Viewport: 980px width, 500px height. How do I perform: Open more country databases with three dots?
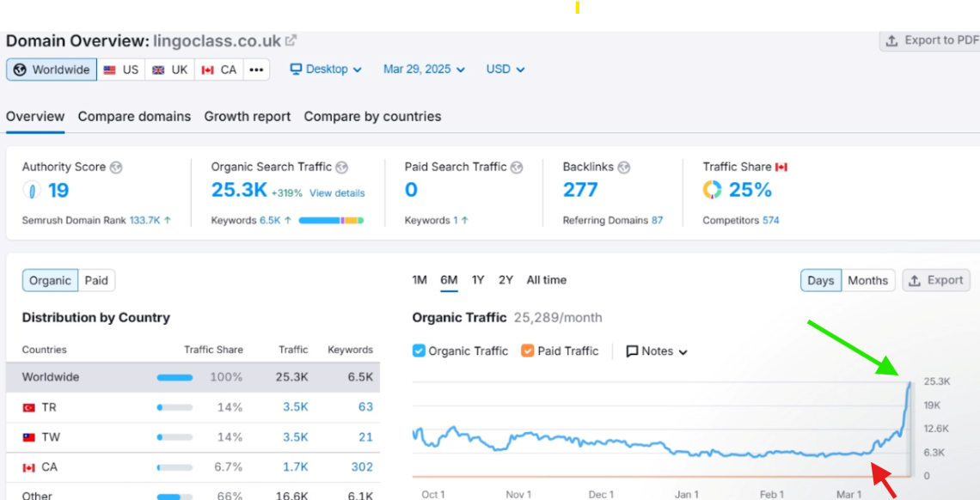tap(256, 70)
